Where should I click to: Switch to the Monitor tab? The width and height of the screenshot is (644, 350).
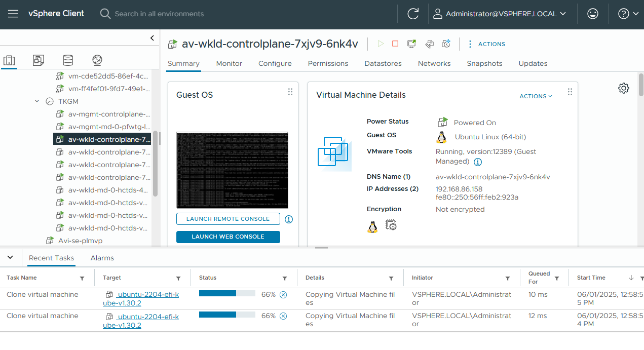click(229, 64)
